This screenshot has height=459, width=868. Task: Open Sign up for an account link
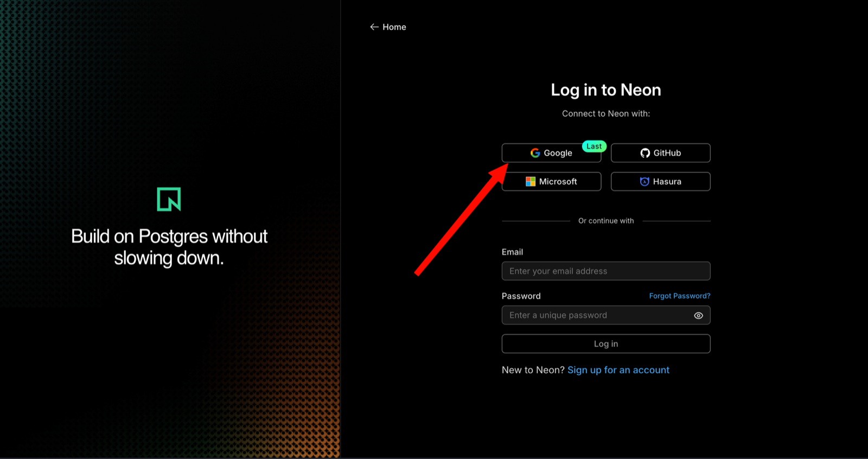618,370
